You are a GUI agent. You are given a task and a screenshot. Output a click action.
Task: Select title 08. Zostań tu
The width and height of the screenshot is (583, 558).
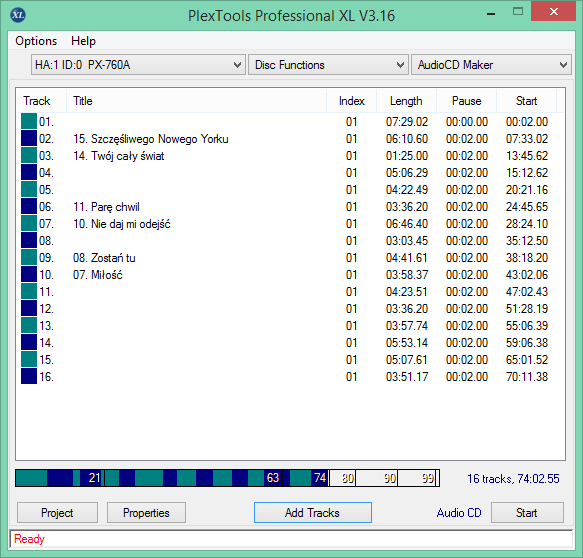(x=104, y=258)
